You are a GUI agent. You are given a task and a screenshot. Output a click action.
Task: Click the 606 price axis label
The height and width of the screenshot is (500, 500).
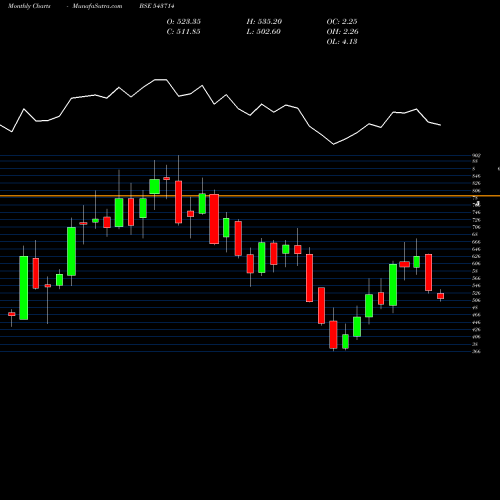pos(477,263)
